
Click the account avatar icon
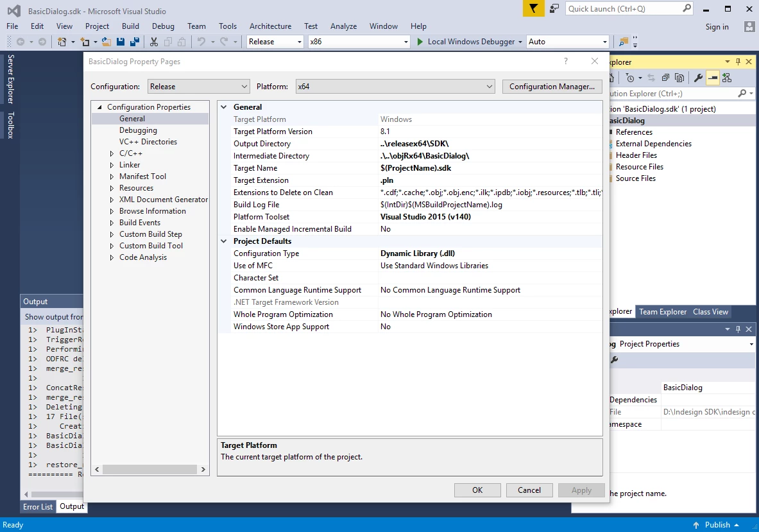coord(749,26)
